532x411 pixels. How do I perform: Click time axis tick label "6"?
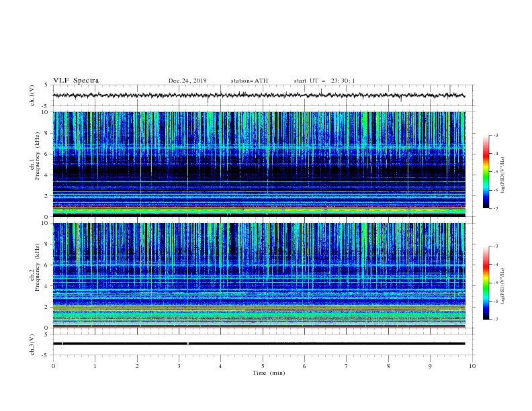pos(304,366)
